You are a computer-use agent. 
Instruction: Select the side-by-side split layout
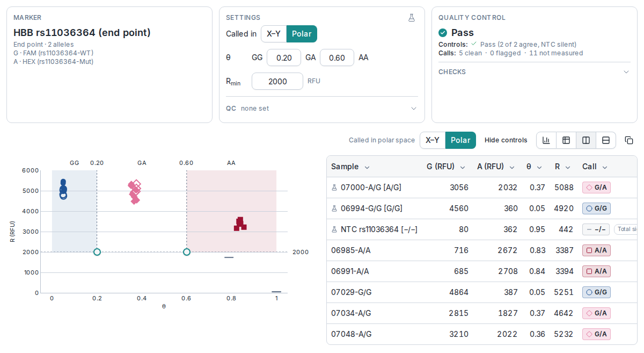click(x=586, y=140)
